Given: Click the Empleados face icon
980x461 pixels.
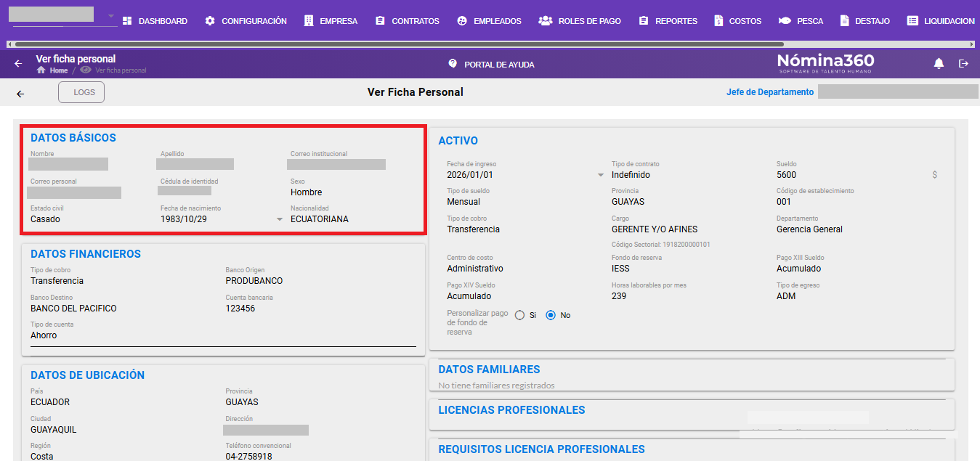Looking at the screenshot, I should coord(462,21).
